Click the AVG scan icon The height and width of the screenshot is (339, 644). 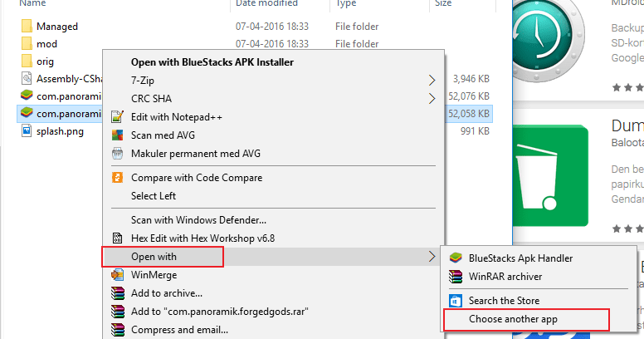(x=117, y=135)
